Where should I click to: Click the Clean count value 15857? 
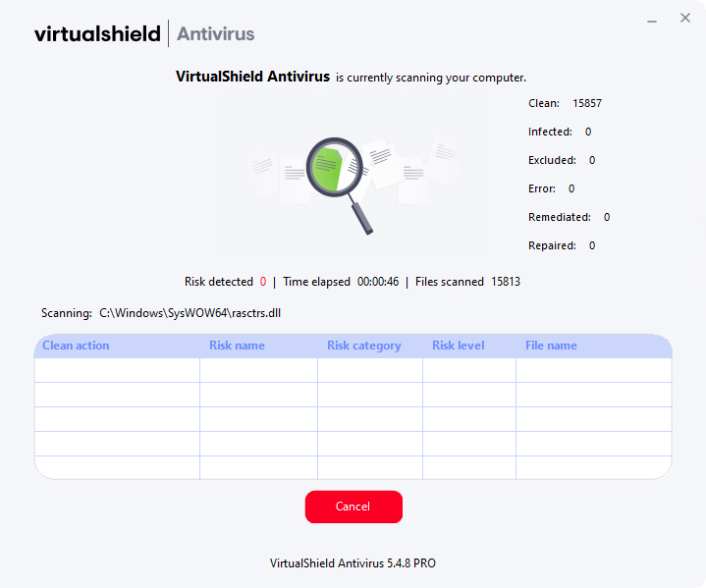586,103
